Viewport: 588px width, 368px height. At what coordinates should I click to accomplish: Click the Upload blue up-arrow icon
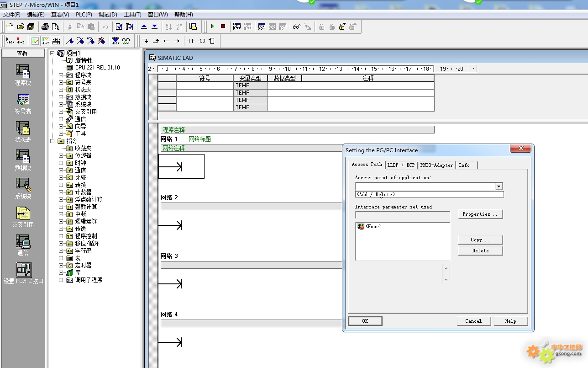[x=144, y=27]
